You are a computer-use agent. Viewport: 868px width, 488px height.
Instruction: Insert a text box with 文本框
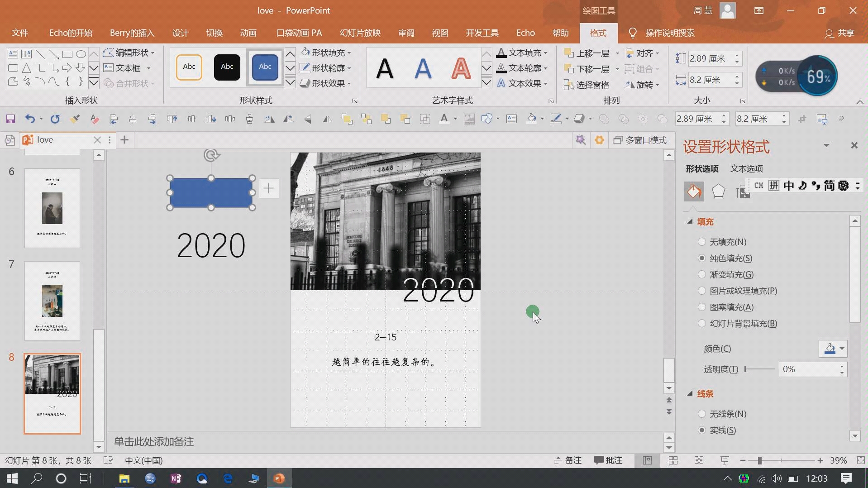[127, 68]
